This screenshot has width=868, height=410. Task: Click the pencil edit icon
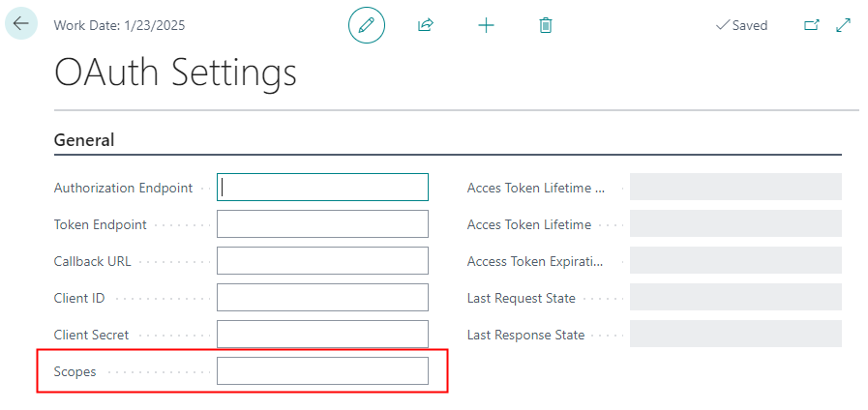[366, 25]
